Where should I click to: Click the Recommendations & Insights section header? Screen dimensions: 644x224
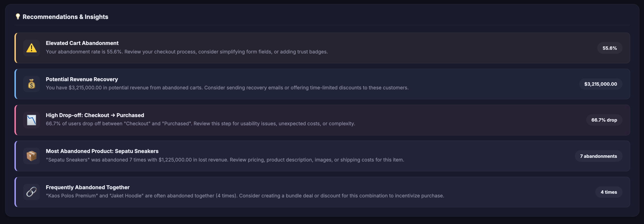tap(65, 17)
